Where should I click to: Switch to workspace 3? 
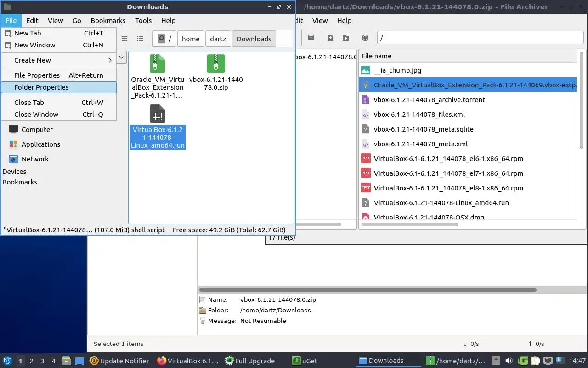(x=43, y=361)
